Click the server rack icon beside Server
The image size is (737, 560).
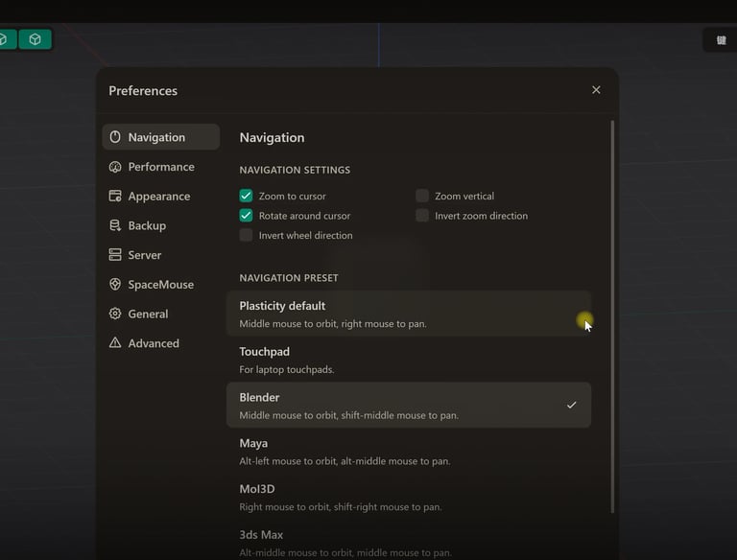115,255
